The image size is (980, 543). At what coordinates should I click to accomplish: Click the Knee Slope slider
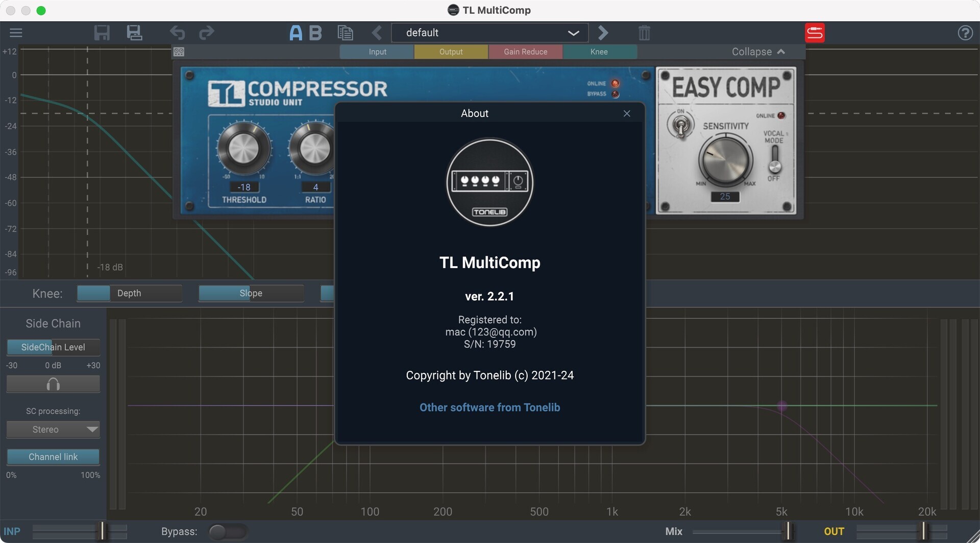pos(251,293)
